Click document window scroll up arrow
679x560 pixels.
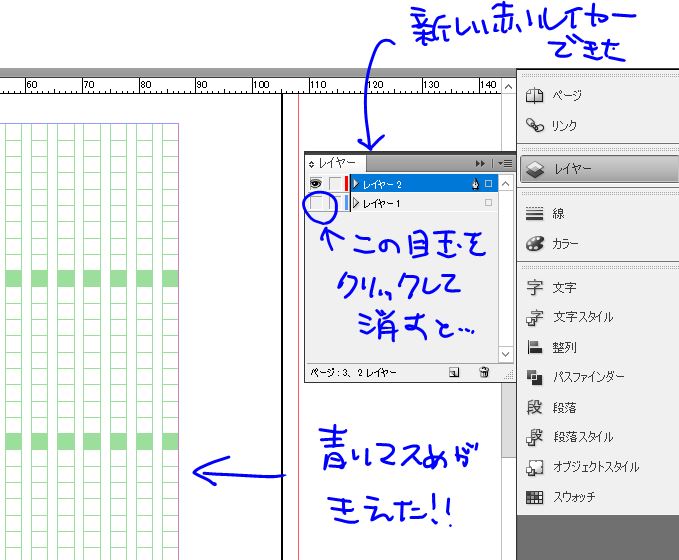tap(508, 87)
